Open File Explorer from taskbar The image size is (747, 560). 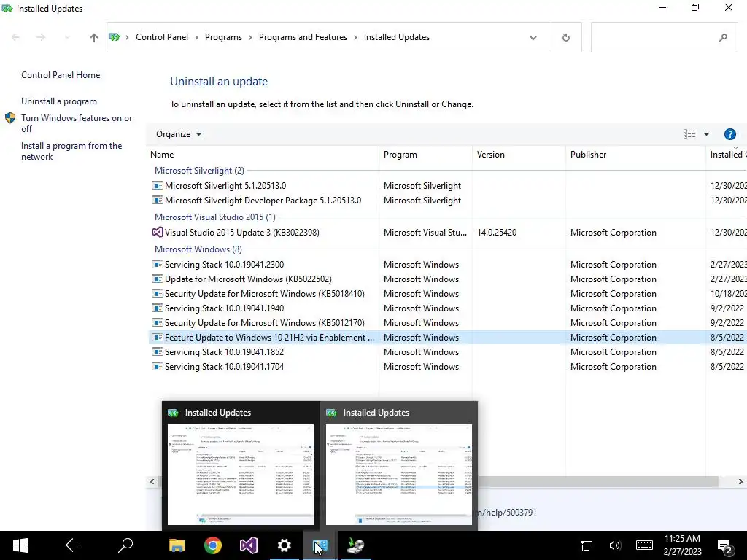(x=177, y=545)
